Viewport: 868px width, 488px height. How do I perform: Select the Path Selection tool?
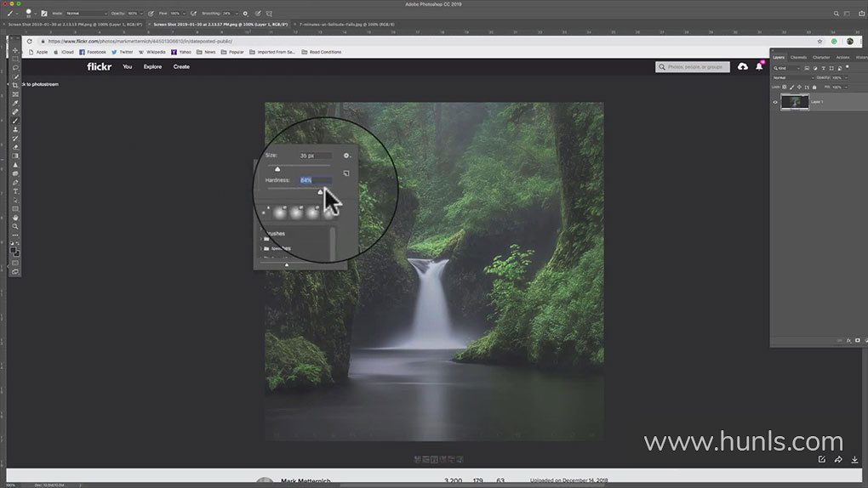15,200
